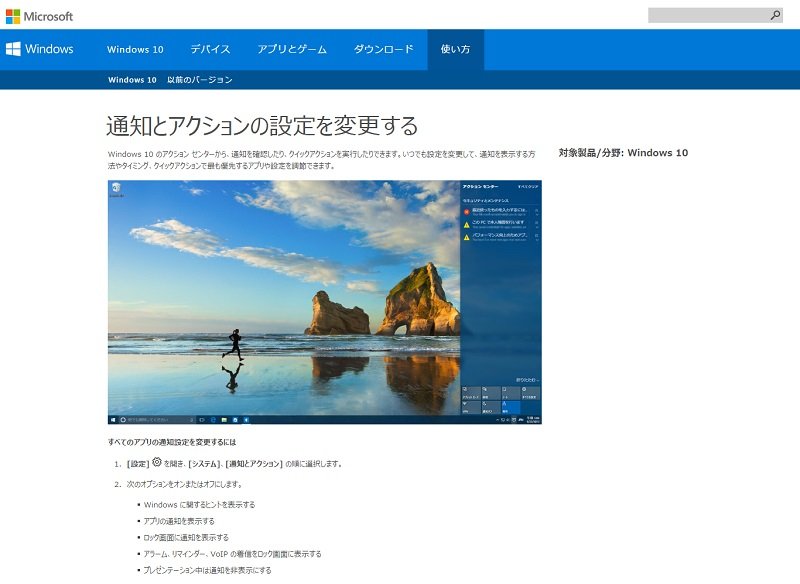This screenshot has height=584, width=800.
Task: Click Recycle Bin icon in screenshot desktop
Action: [116, 189]
